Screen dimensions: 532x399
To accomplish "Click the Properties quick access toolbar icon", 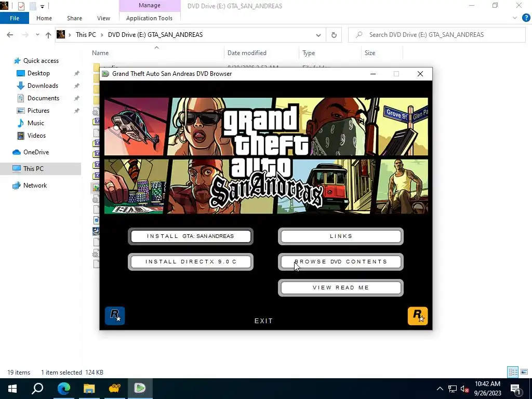I will pos(21,6).
